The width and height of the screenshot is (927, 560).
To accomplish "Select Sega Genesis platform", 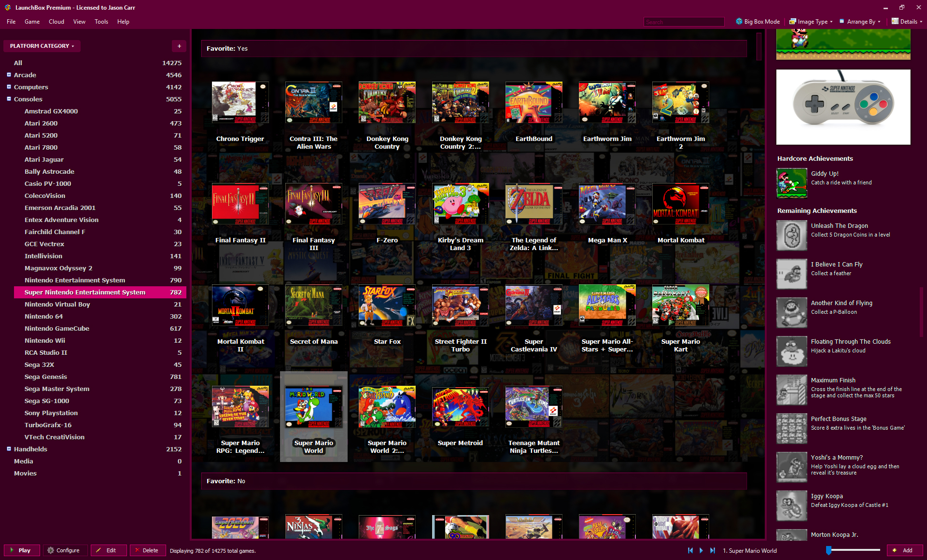I will click(100, 377).
